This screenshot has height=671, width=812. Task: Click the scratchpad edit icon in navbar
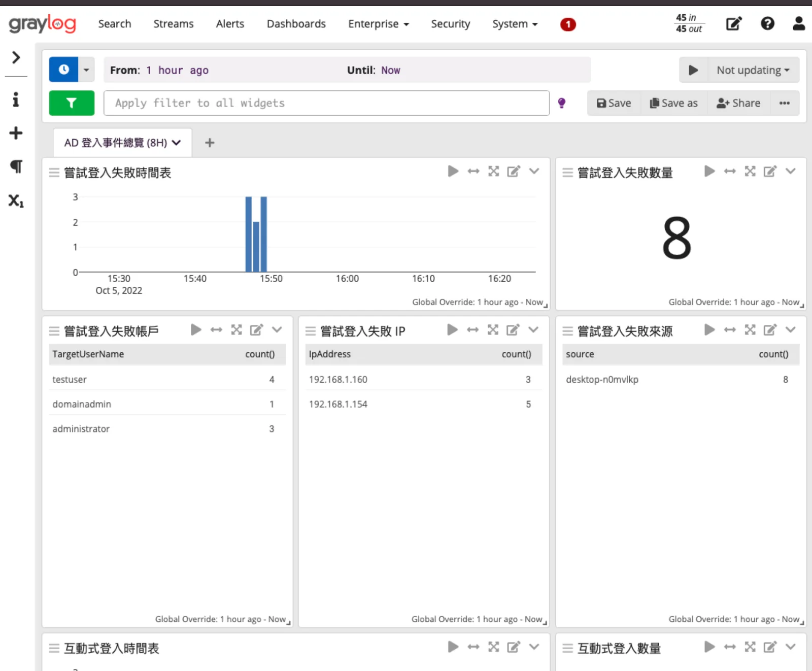[x=734, y=24]
